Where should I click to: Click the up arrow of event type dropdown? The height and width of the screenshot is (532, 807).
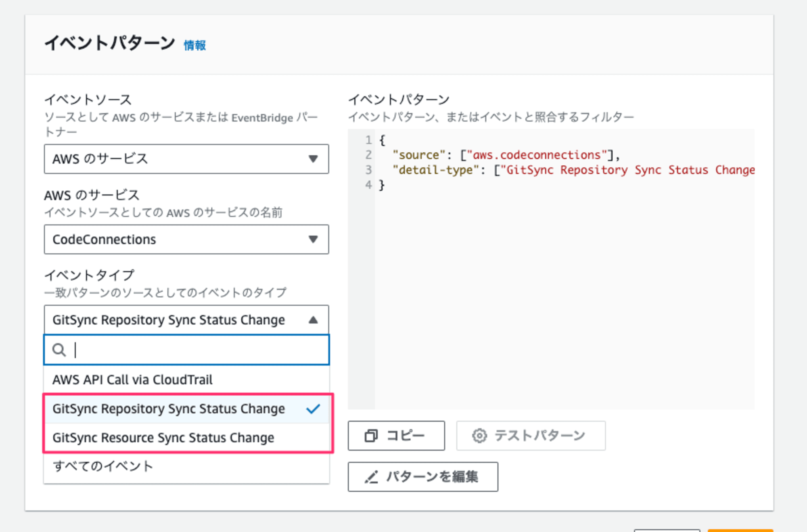point(313,320)
